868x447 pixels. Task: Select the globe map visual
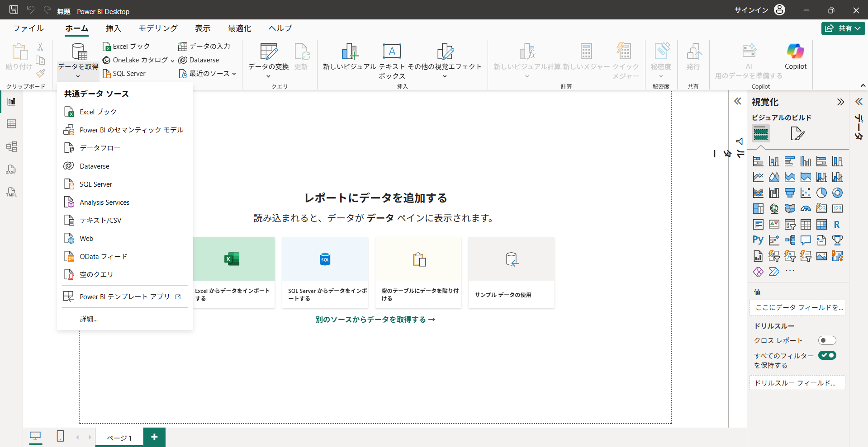[774, 208]
